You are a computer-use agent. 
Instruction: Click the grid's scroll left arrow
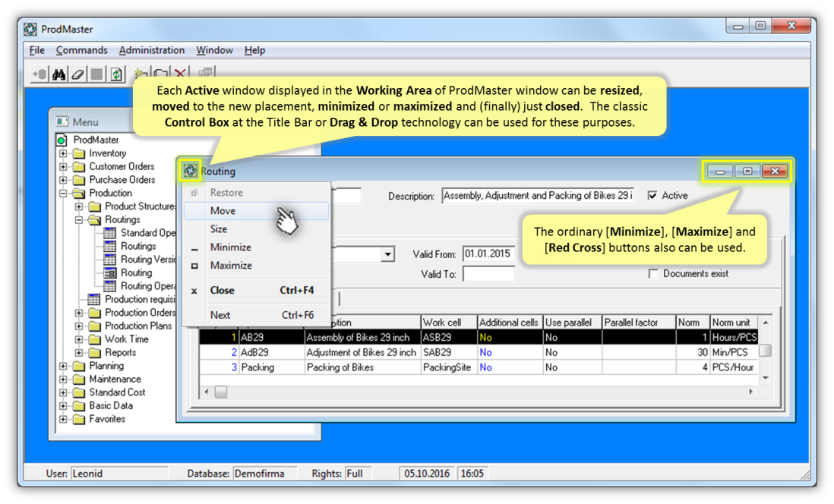[x=207, y=392]
